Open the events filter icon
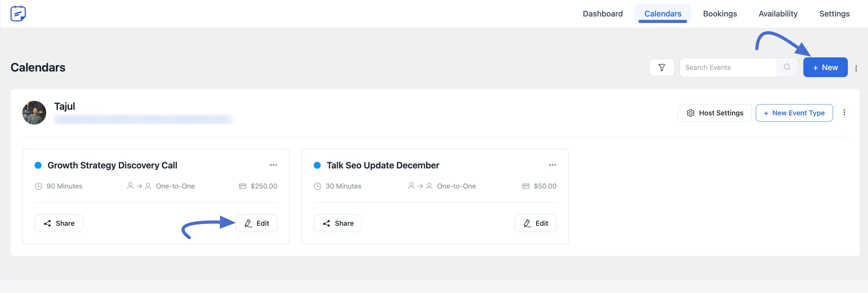Image resolution: width=868 pixels, height=293 pixels. pyautogui.click(x=661, y=67)
